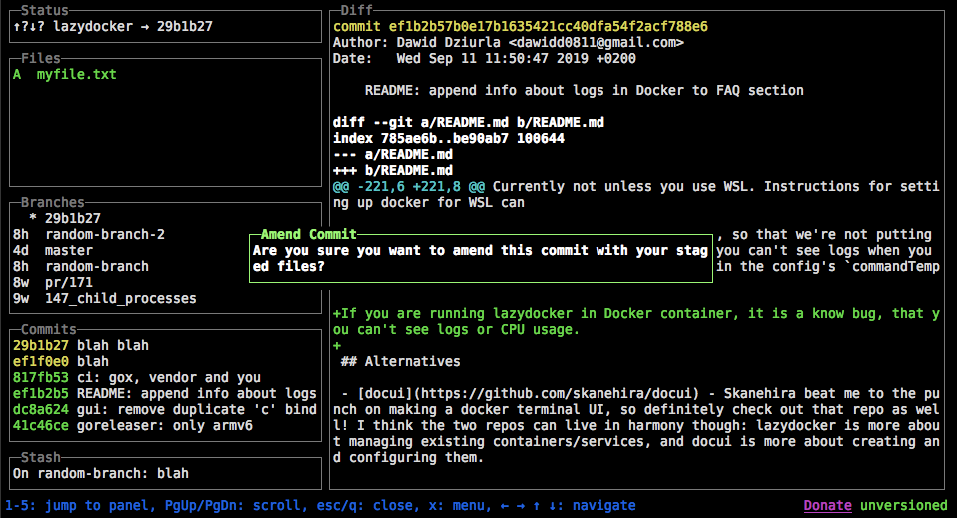The image size is (957, 518).
Task: Click the --- a/README.md line
Action: pyautogui.click(x=392, y=154)
